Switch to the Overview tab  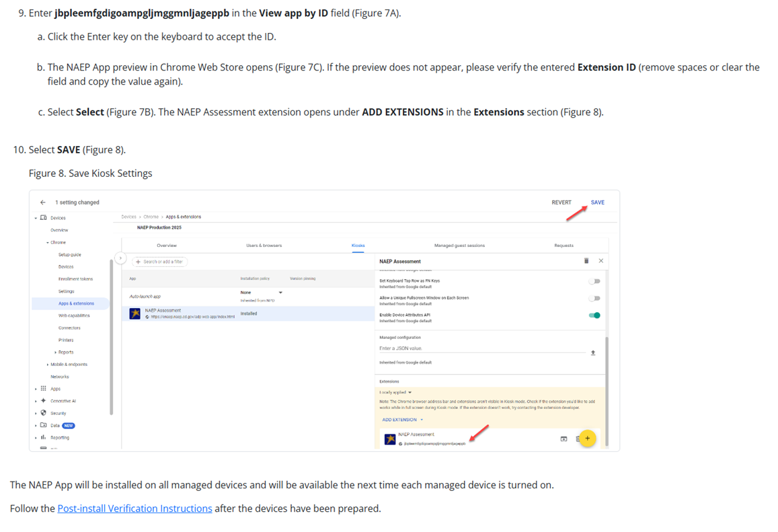click(167, 245)
